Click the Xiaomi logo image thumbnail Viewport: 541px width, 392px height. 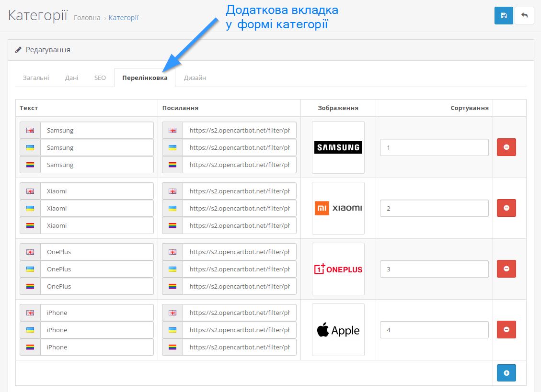tap(338, 208)
